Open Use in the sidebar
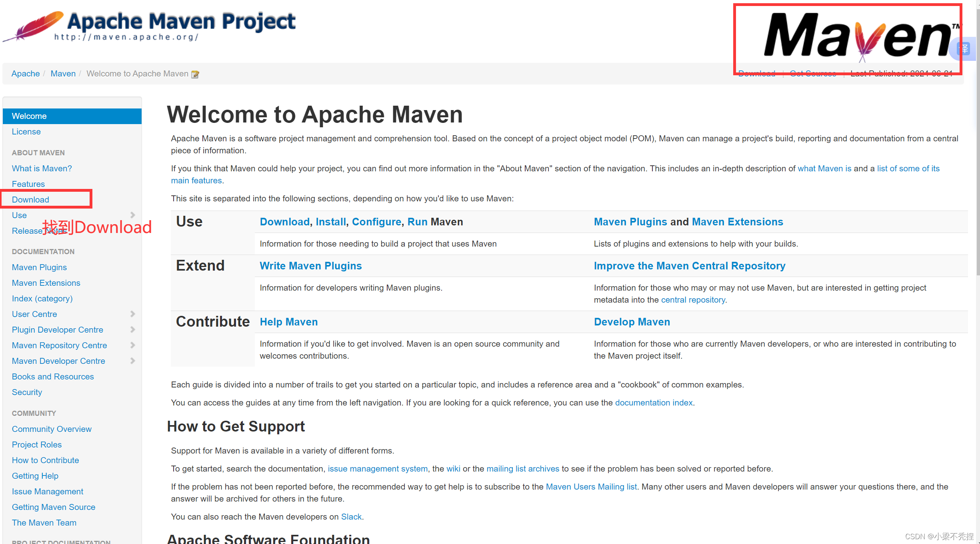Viewport: 980px width, 544px height. (19, 215)
